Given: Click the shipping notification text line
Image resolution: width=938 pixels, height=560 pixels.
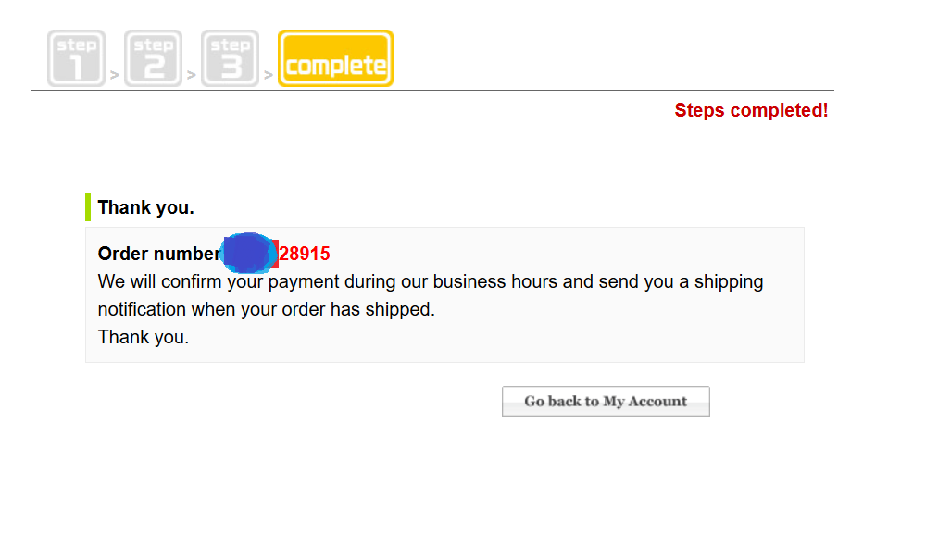Looking at the screenshot, I should [x=266, y=309].
